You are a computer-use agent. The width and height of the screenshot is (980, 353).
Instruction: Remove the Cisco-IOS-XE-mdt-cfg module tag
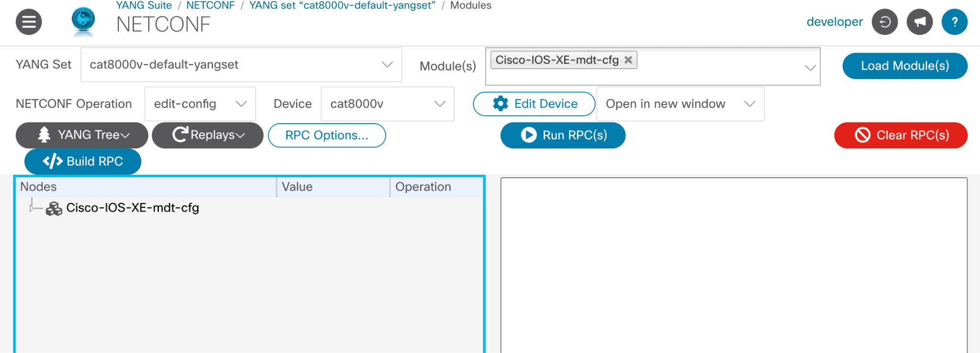click(x=628, y=60)
